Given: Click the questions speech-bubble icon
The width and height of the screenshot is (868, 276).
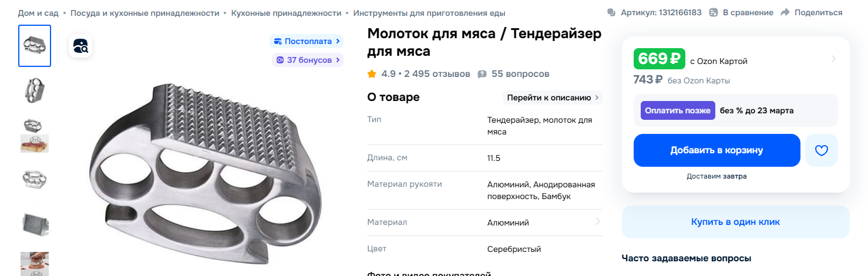Looking at the screenshot, I should (x=482, y=74).
